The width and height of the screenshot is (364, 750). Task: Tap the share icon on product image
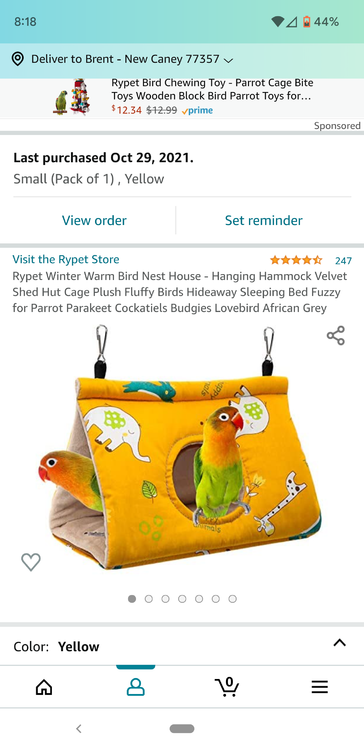336,335
